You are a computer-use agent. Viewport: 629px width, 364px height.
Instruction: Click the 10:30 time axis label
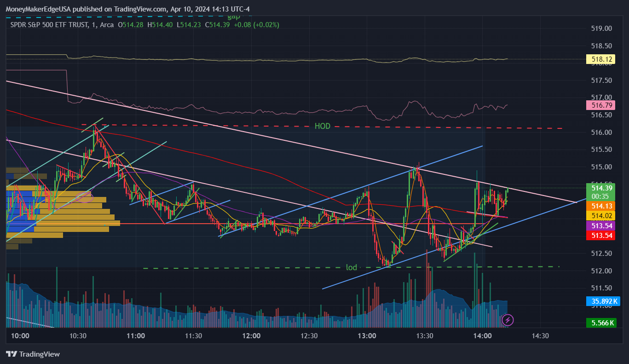[78, 336]
